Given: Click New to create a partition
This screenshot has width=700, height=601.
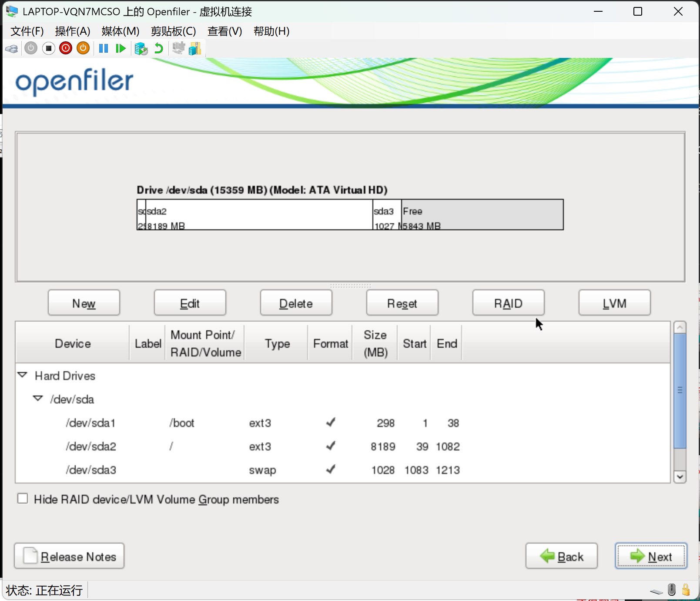Looking at the screenshot, I should click(84, 303).
